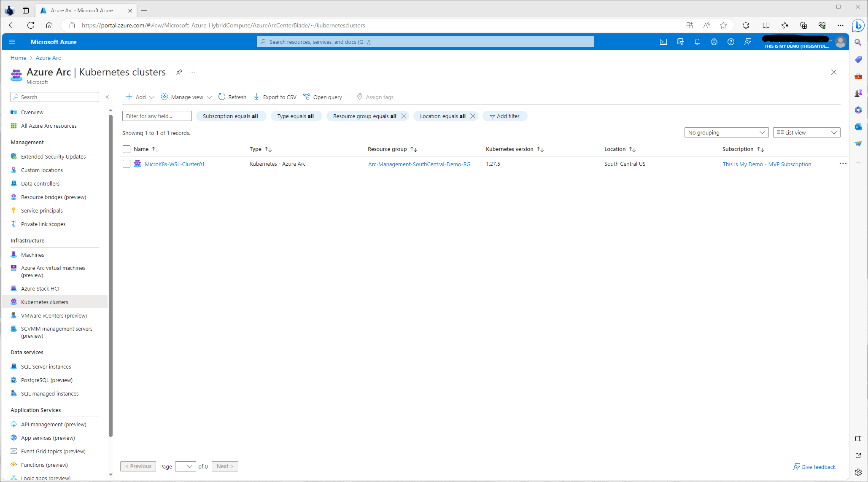Screen dimensions: 868x482
Task: Open Azure Cloud Shell icon
Action: tap(663, 42)
